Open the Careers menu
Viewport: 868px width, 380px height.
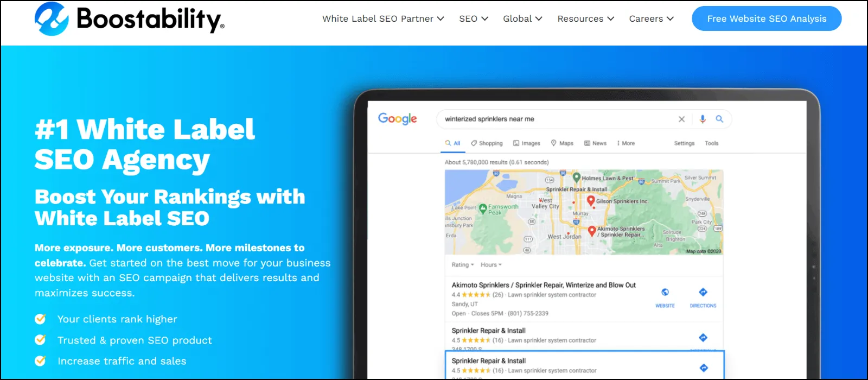652,18
